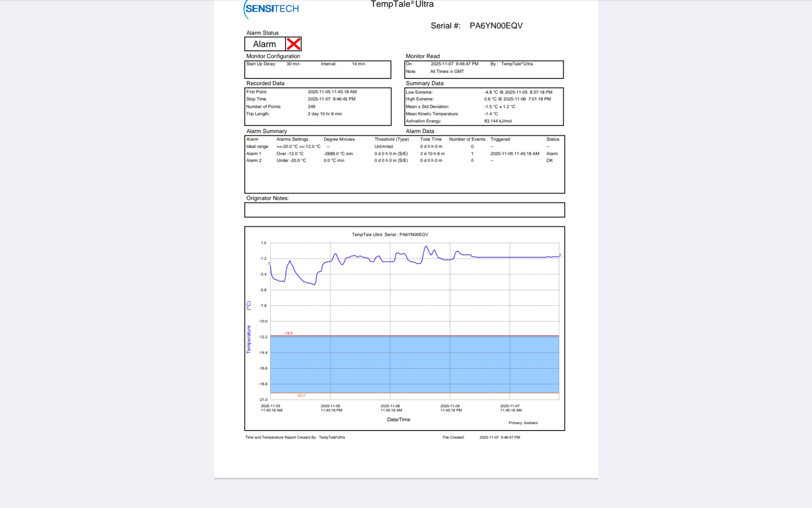Viewport: 812px width, 508px height.
Task: Click the Sensitech logo
Action: click(x=272, y=9)
